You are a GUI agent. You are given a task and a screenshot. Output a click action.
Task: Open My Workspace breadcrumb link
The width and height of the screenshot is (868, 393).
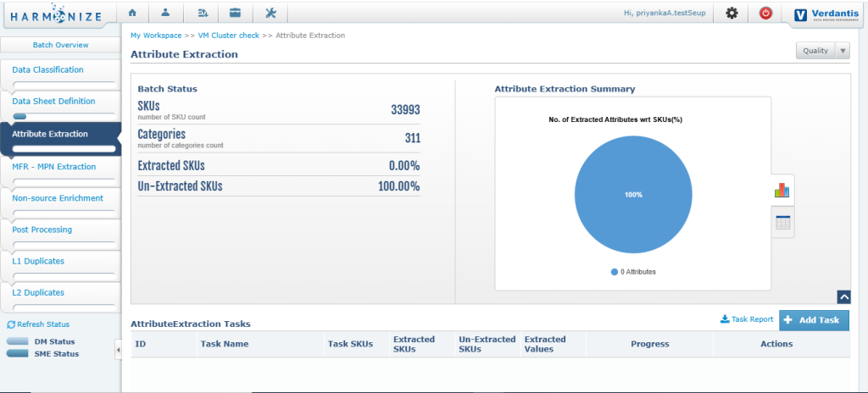click(156, 36)
